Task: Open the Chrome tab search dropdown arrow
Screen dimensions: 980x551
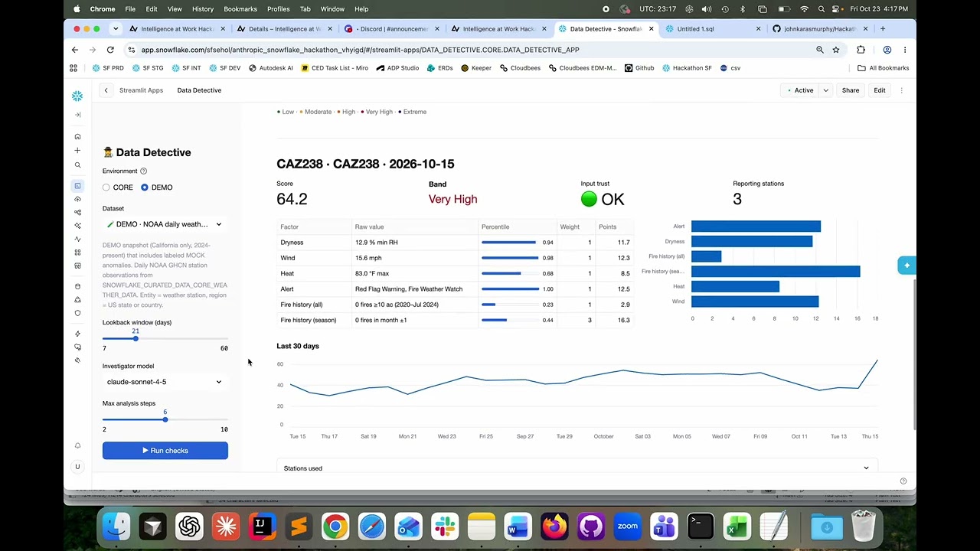Action: tap(116, 28)
